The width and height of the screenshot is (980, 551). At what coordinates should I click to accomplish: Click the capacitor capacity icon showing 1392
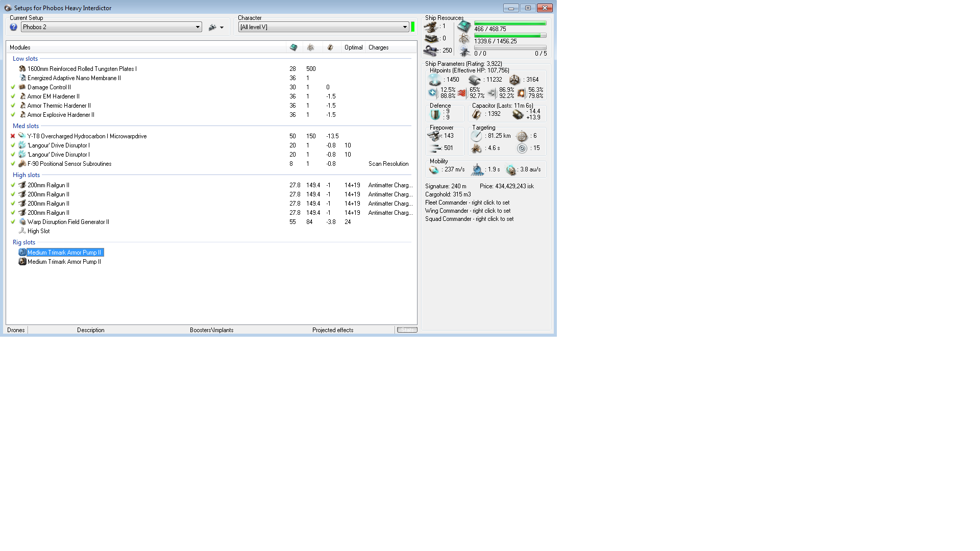[477, 114]
